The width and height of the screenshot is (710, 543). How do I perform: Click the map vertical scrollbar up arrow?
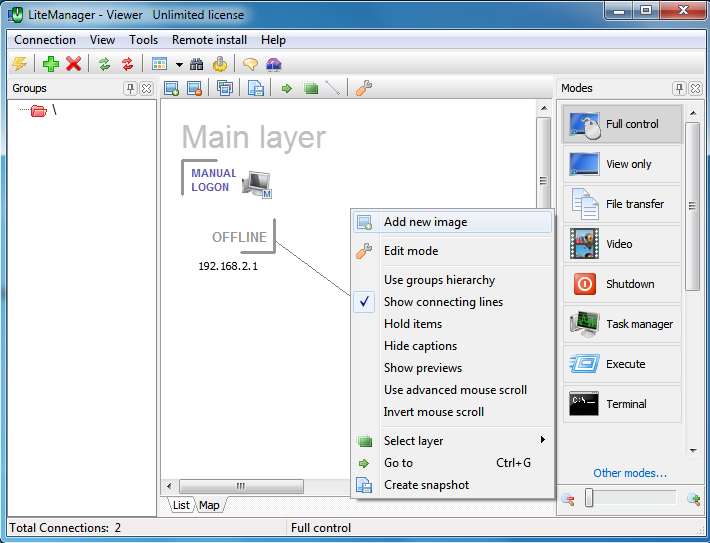click(x=544, y=108)
